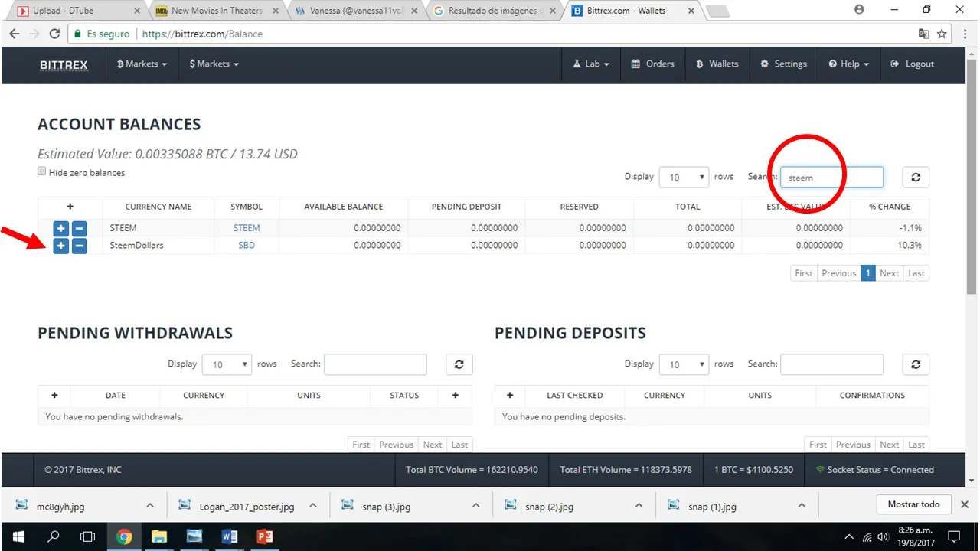The image size is (980, 551).
Task: Open Settings from the navbar
Action: pyautogui.click(x=783, y=64)
